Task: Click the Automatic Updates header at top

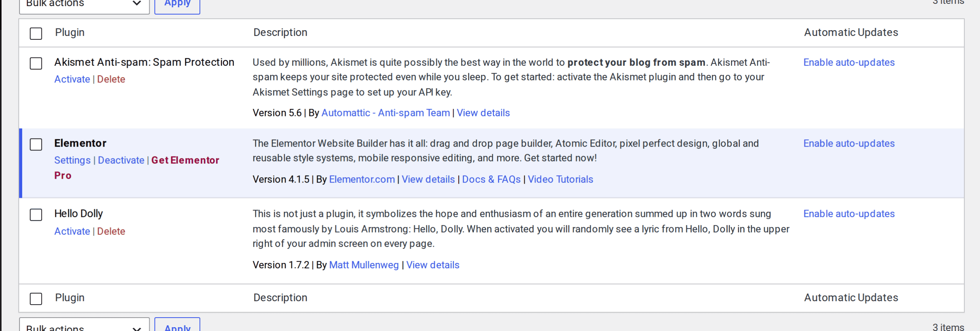Action: tap(851, 33)
